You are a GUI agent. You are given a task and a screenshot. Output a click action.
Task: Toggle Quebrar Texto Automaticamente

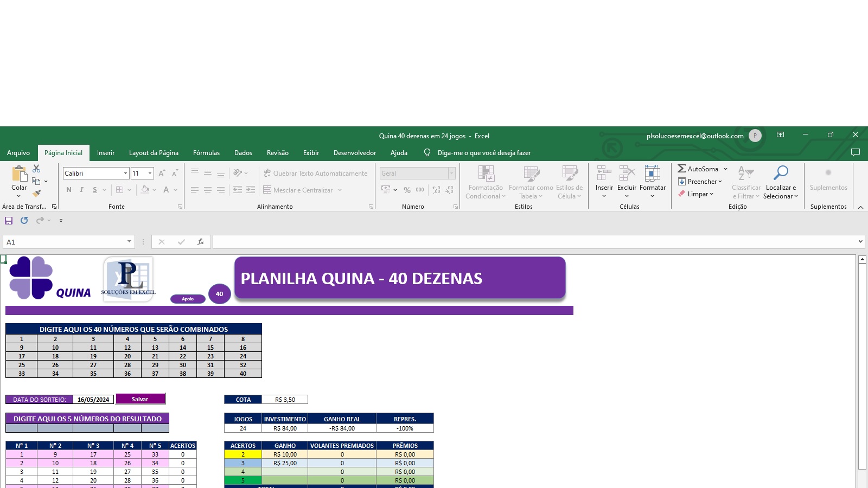[315, 173]
